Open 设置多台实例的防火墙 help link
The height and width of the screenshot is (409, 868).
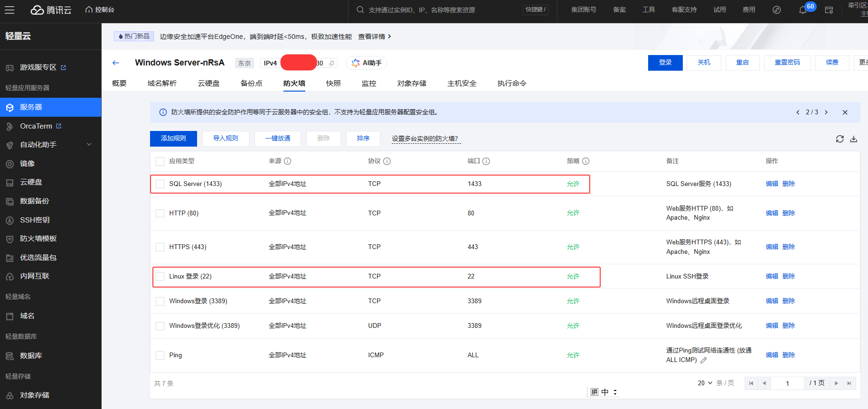coord(425,139)
